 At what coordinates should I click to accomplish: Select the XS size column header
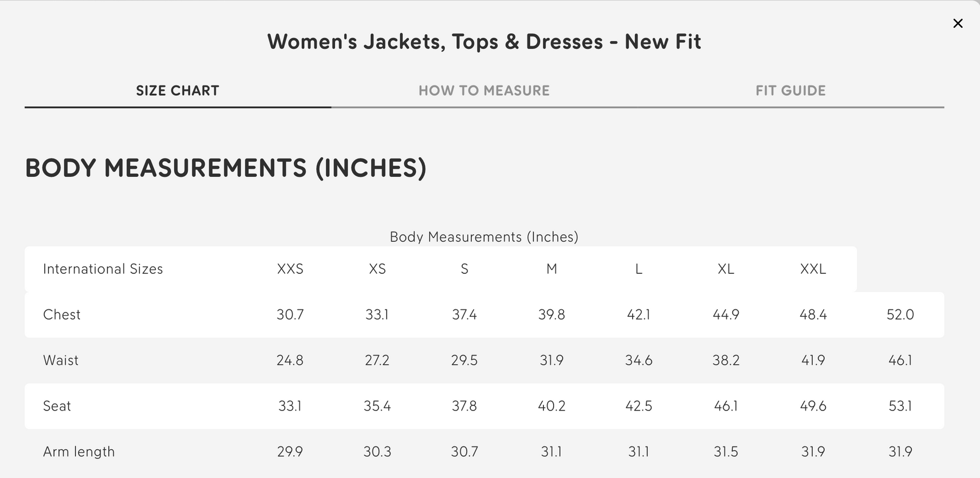tap(377, 269)
